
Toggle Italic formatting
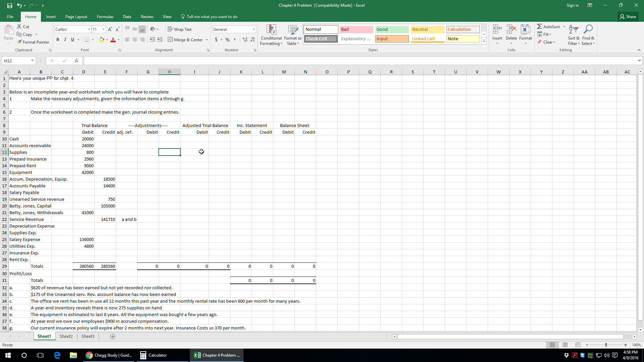(x=65, y=40)
